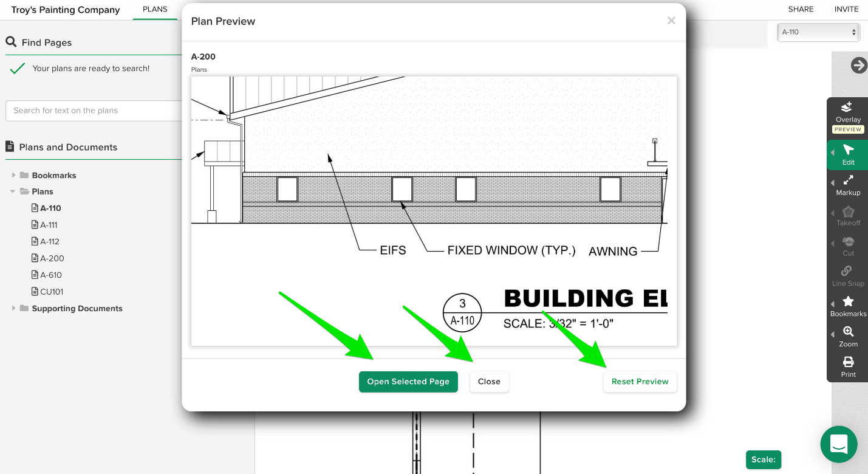Expand the Markup tool submenu arrow
Image resolution: width=868 pixels, height=474 pixels.
click(x=833, y=183)
